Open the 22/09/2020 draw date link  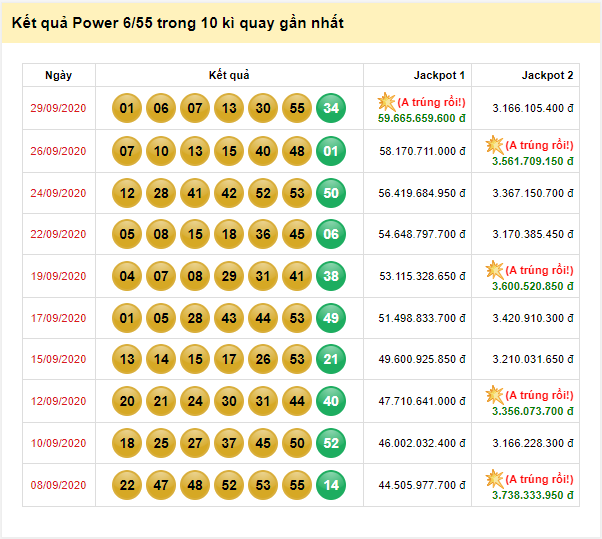59,234
